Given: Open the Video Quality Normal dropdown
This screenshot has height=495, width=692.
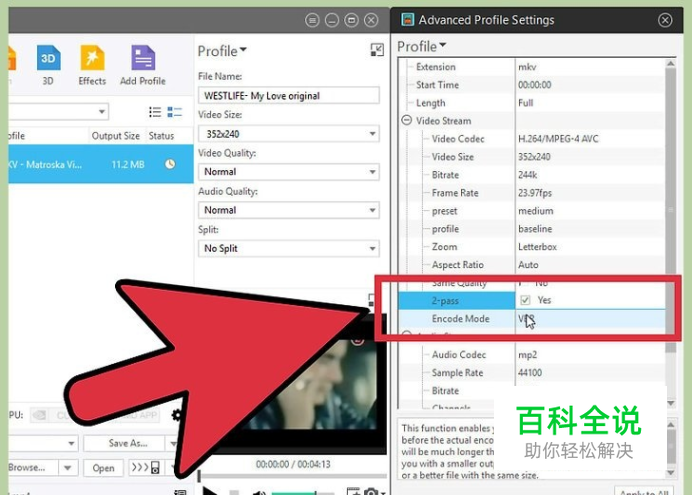Looking at the screenshot, I should pos(289,172).
